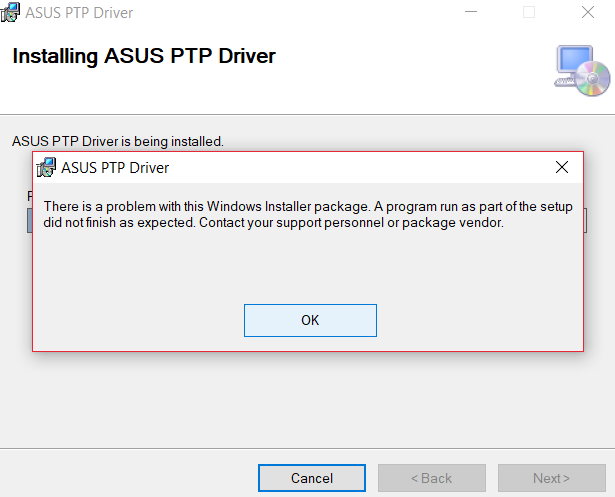Click the computer and disc setup icon
The width and height of the screenshot is (615, 497).
582,69
